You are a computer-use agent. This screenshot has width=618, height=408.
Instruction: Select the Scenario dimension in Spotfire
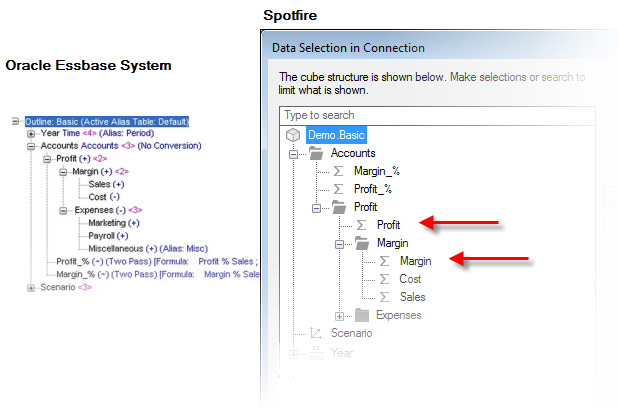[352, 333]
